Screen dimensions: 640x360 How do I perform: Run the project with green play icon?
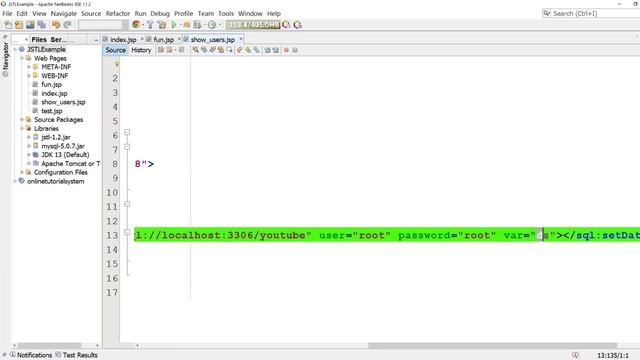pyautogui.click(x=174, y=25)
